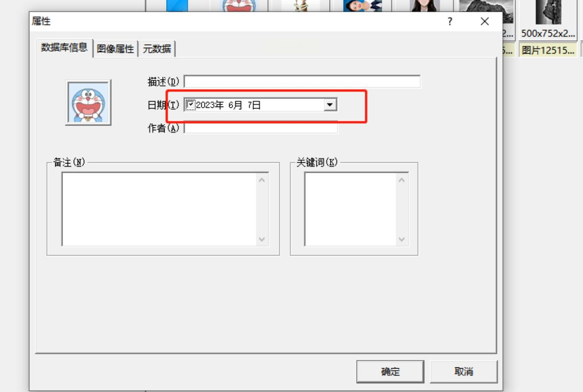
Task: Click the 确定 button
Action: point(390,371)
